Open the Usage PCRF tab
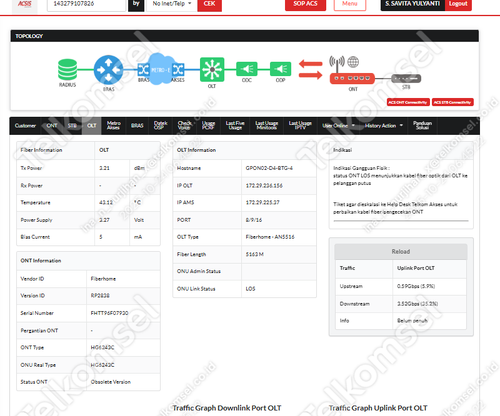The width and height of the screenshot is (500, 416). coord(208,126)
